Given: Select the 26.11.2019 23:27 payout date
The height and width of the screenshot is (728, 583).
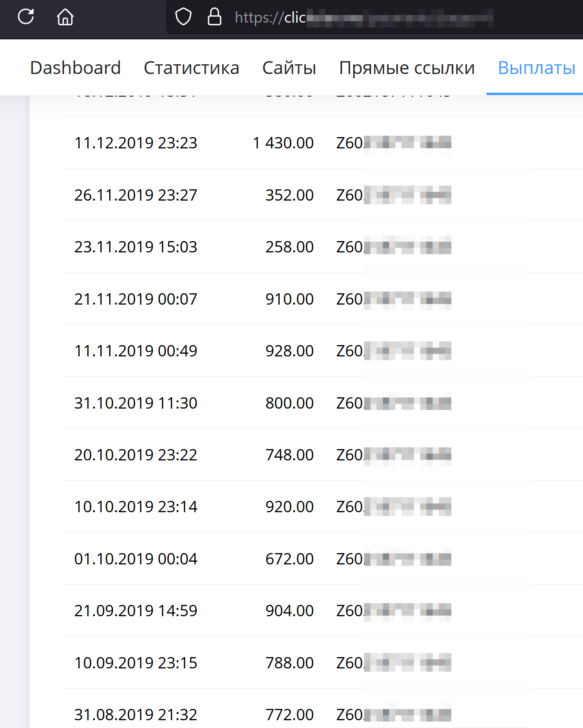Looking at the screenshot, I should pyautogui.click(x=136, y=195).
